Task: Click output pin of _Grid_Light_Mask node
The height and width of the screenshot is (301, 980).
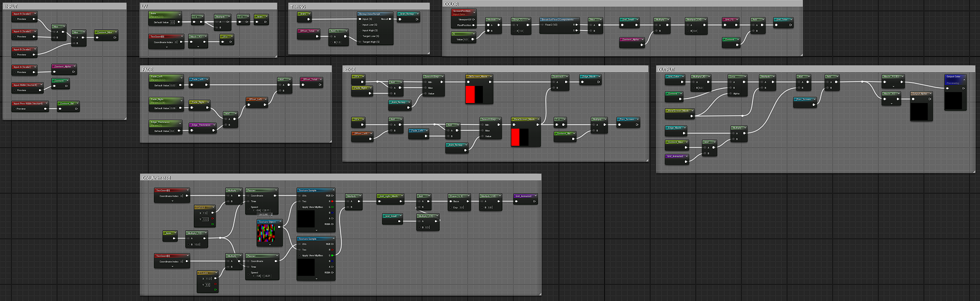Action: (x=402, y=201)
